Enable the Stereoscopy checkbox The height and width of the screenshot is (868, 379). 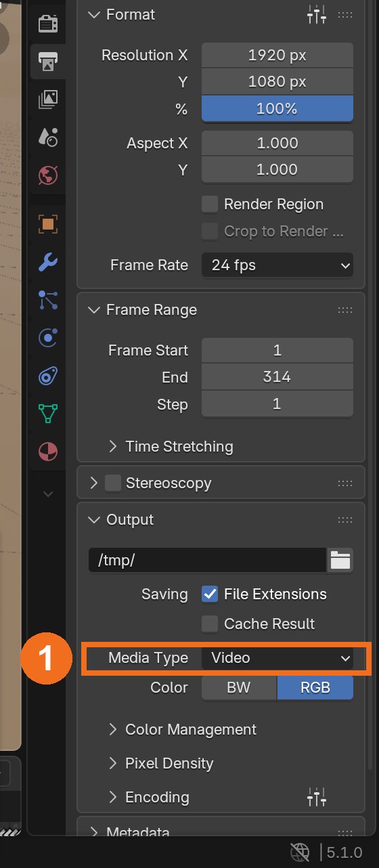click(x=113, y=483)
